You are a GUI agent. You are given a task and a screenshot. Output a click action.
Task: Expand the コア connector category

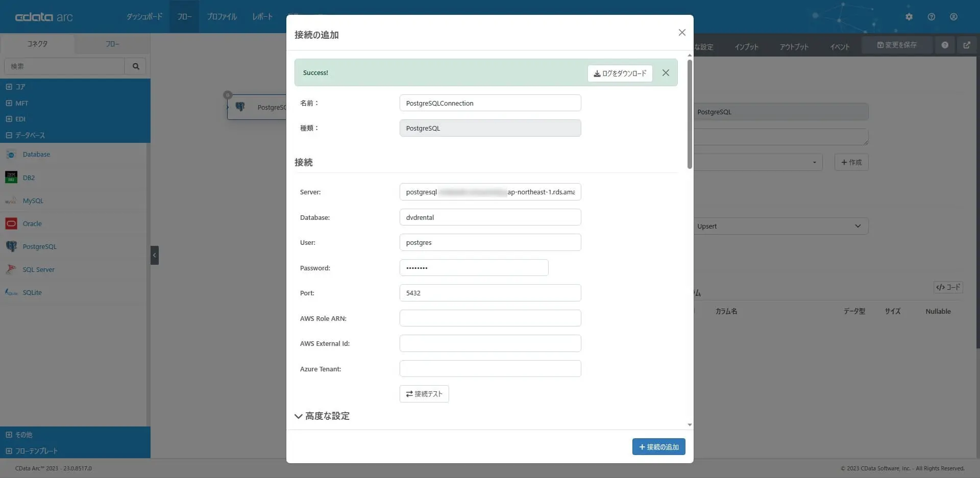[x=9, y=87]
